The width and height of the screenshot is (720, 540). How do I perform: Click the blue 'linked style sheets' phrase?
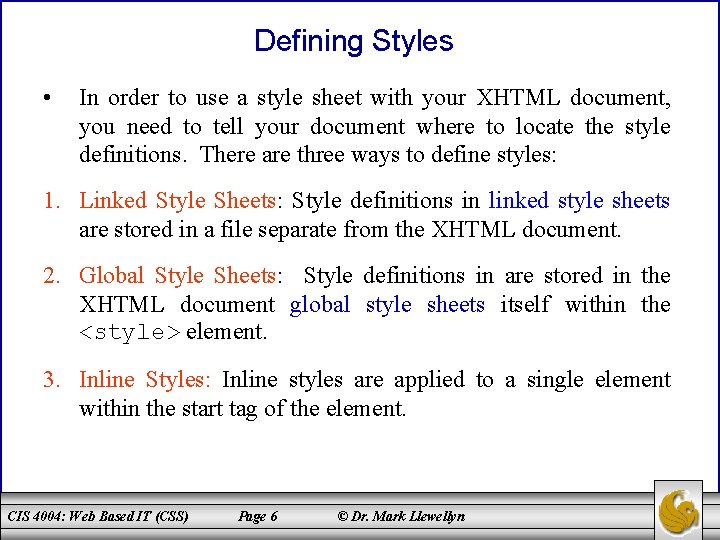[x=579, y=201]
